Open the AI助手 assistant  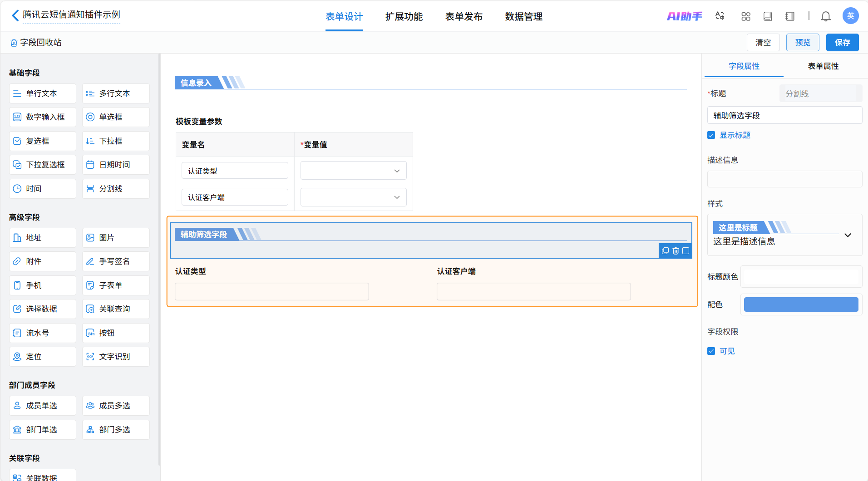point(684,16)
